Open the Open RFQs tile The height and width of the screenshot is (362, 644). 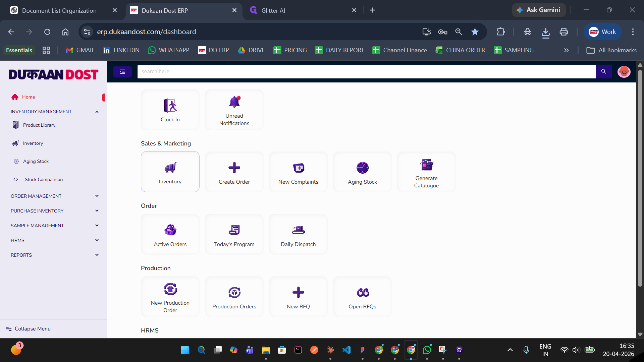[362, 297]
